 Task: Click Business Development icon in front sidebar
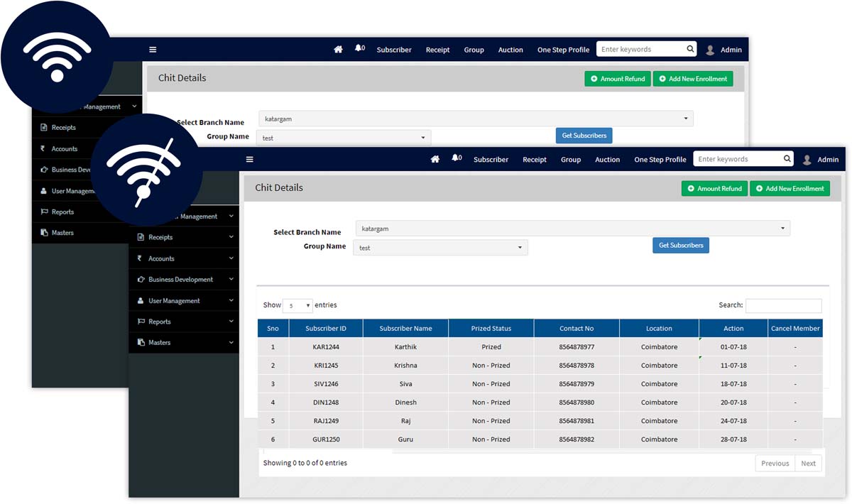(x=141, y=280)
